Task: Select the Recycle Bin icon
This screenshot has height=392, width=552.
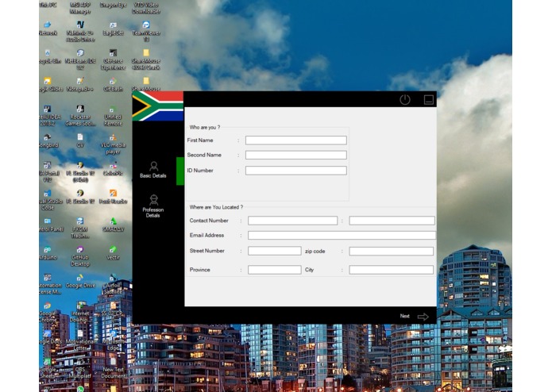Action: (x=48, y=56)
